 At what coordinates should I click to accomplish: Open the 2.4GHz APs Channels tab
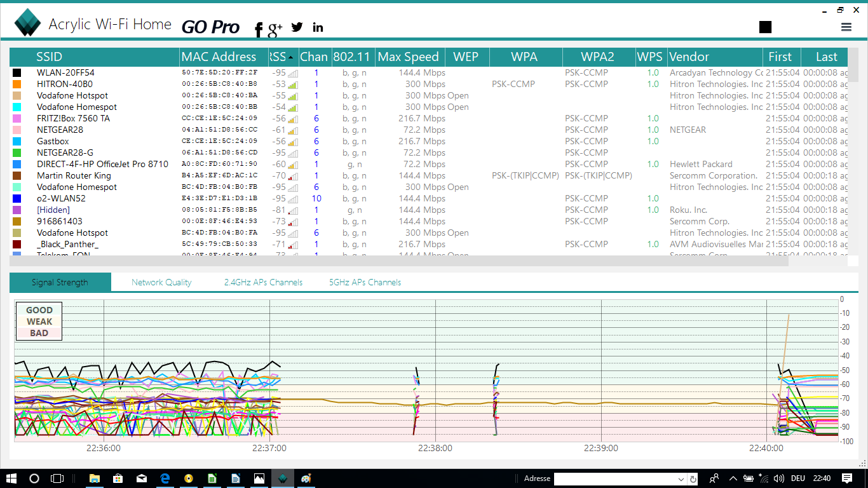pyautogui.click(x=263, y=282)
